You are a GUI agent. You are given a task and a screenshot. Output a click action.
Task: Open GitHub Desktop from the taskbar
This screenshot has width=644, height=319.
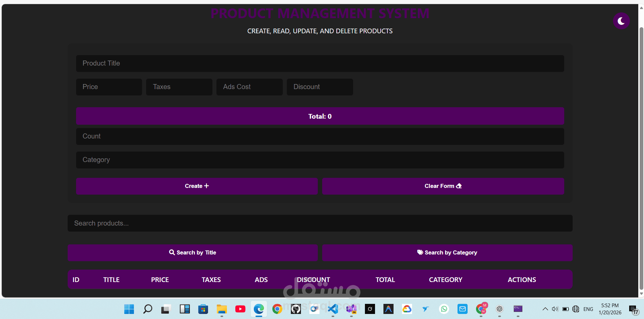(296, 309)
